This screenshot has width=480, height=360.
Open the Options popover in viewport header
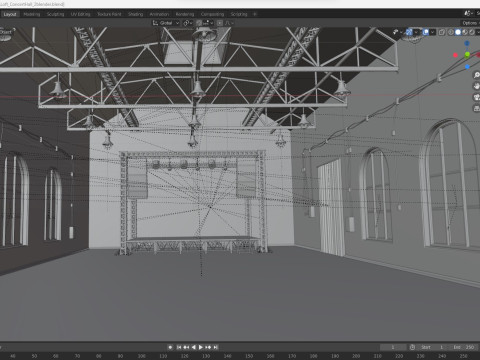pyautogui.click(x=470, y=23)
